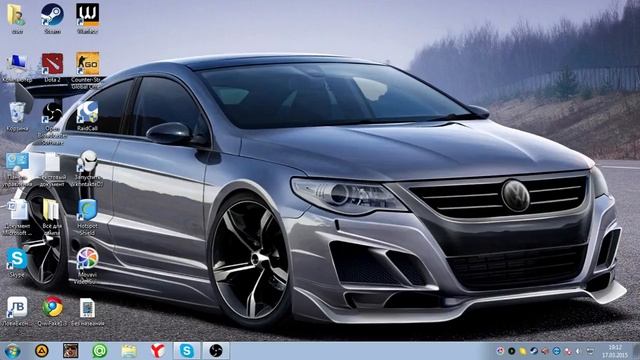Launch Open Broadcaster Software desktop shortcut
The image size is (640, 360).
tap(52, 113)
